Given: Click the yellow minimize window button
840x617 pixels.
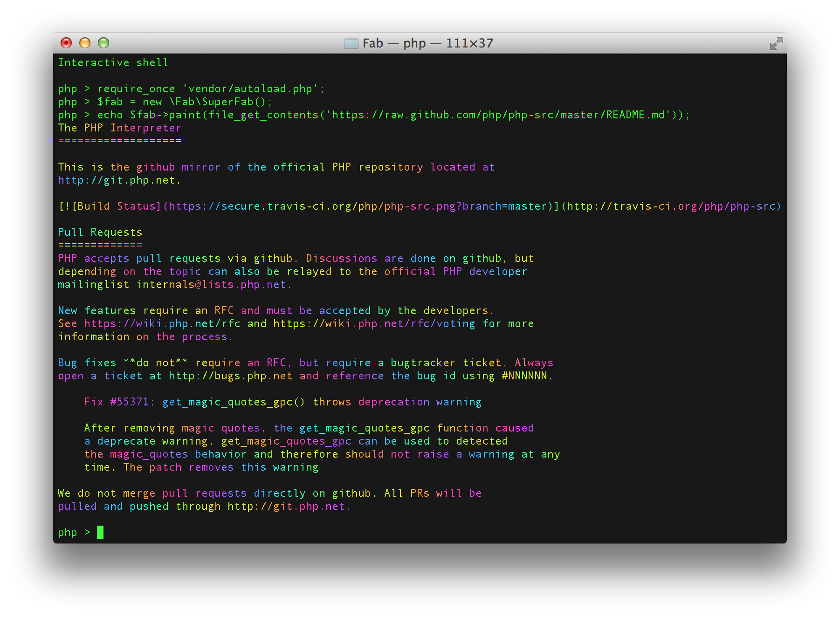Looking at the screenshot, I should pos(85,43).
